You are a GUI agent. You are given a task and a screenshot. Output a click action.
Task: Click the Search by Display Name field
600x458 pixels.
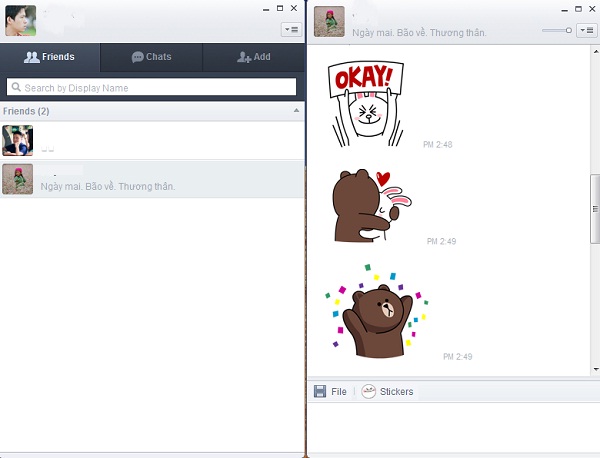coord(152,87)
